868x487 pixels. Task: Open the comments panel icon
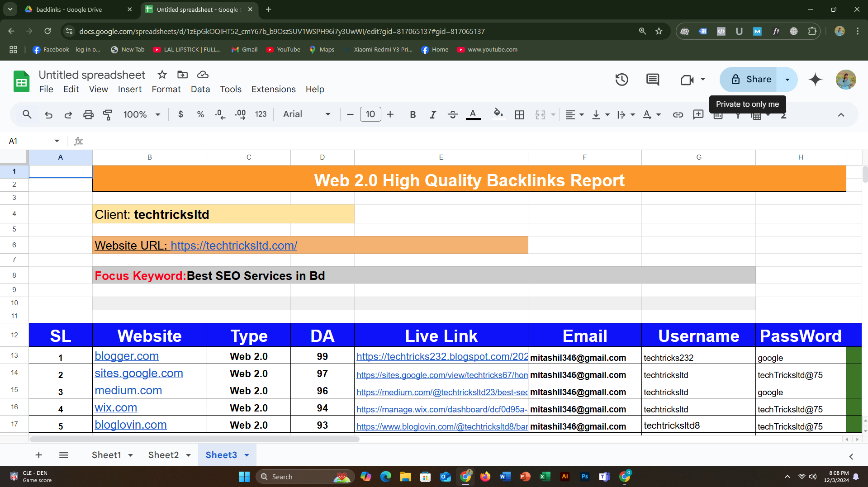652,80
